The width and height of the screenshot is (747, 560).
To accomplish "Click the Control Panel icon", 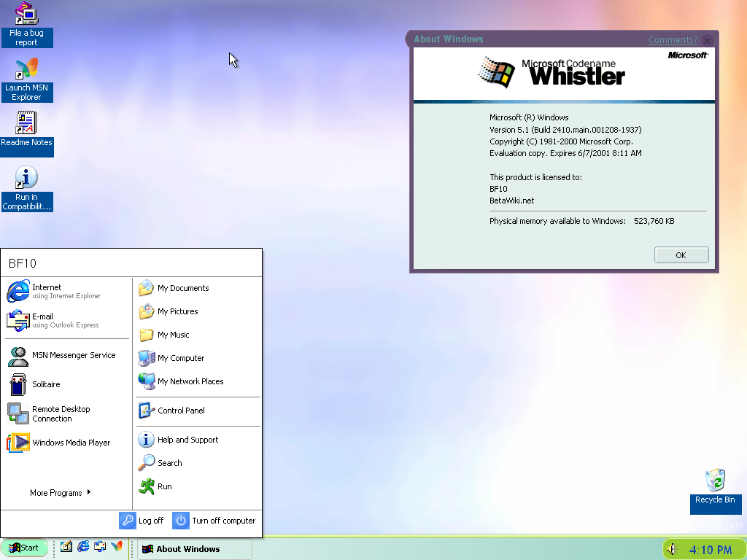I will (x=146, y=411).
